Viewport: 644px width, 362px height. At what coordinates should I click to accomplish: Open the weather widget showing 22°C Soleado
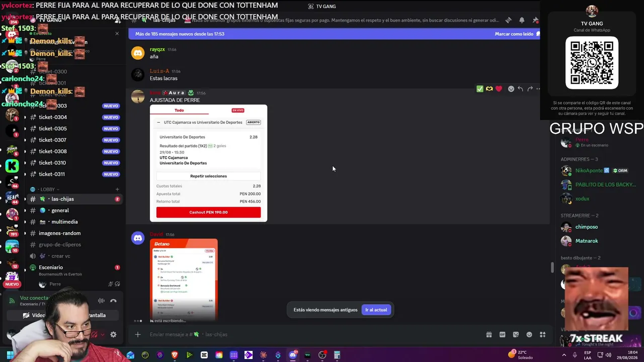point(521,355)
